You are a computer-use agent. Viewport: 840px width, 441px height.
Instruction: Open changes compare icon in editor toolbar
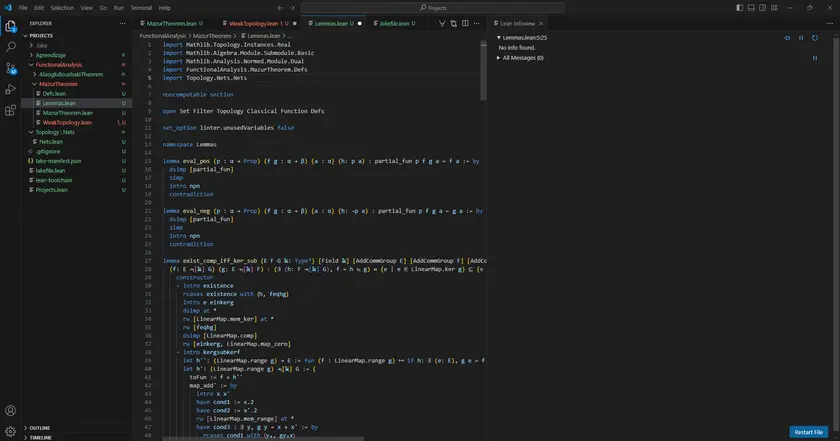coord(454,24)
